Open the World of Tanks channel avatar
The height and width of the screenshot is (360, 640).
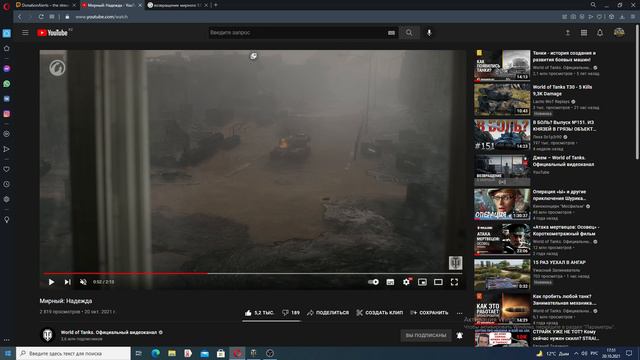(47, 335)
